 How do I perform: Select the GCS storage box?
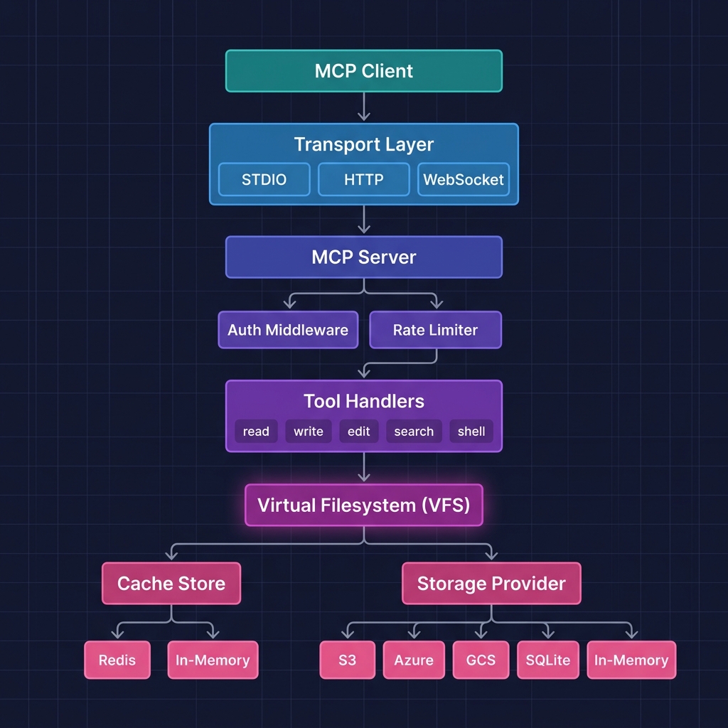coord(481,660)
